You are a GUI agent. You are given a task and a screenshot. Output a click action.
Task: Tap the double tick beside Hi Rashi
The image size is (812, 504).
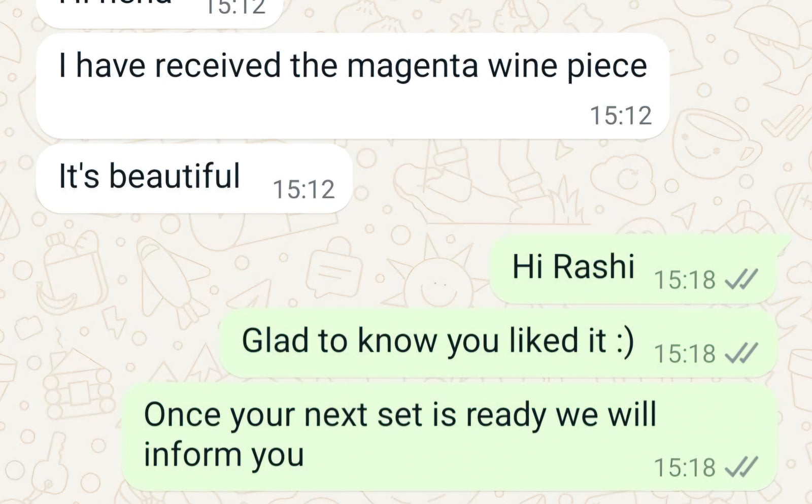[x=742, y=279]
